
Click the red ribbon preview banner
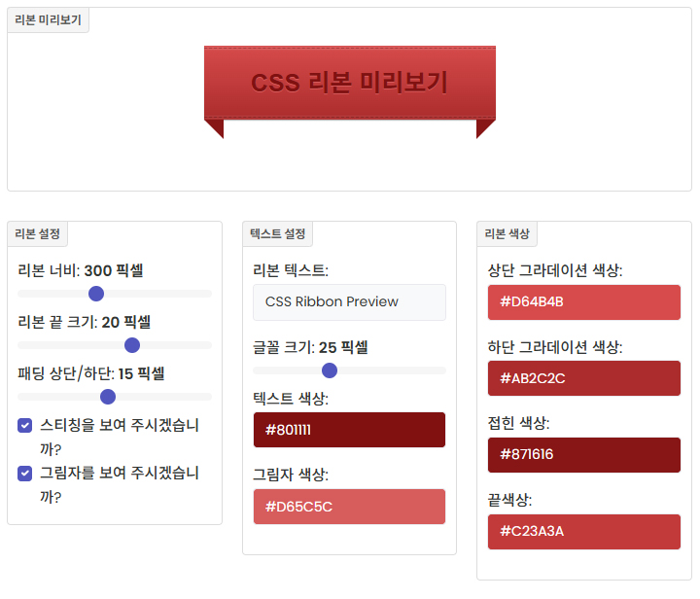(x=350, y=83)
